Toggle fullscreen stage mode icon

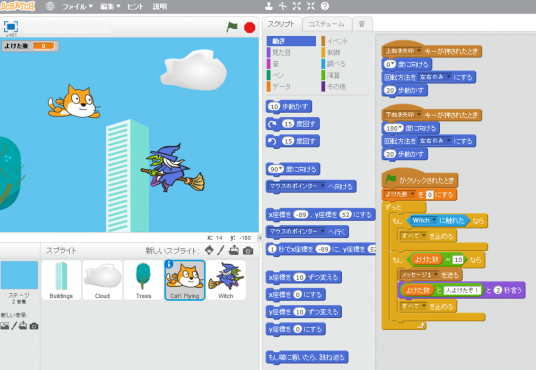click(x=11, y=27)
